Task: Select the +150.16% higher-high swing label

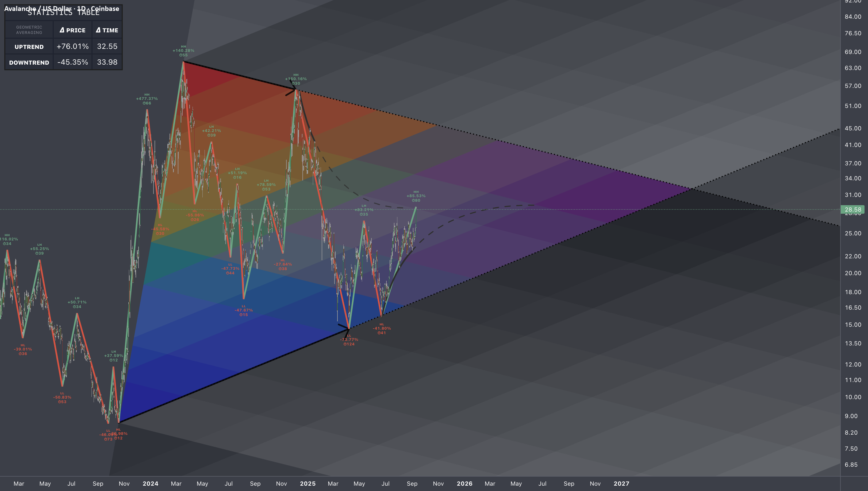Action: pos(296,79)
